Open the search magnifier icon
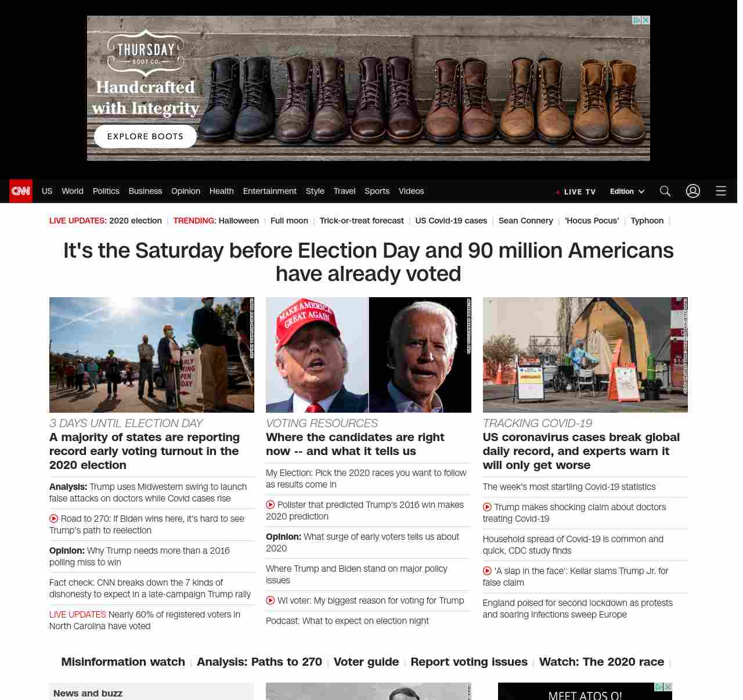Viewport: 743px width, 700px height. (x=665, y=191)
